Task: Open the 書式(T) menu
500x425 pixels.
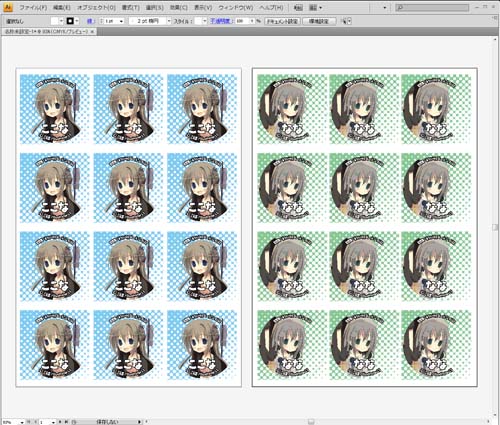Action: [130, 7]
